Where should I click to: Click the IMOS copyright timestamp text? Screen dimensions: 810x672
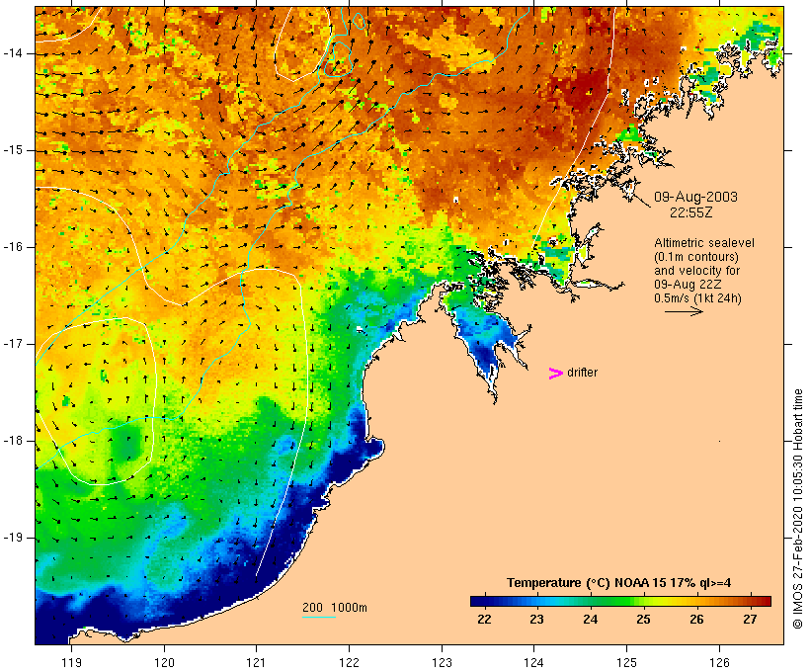tap(798, 509)
